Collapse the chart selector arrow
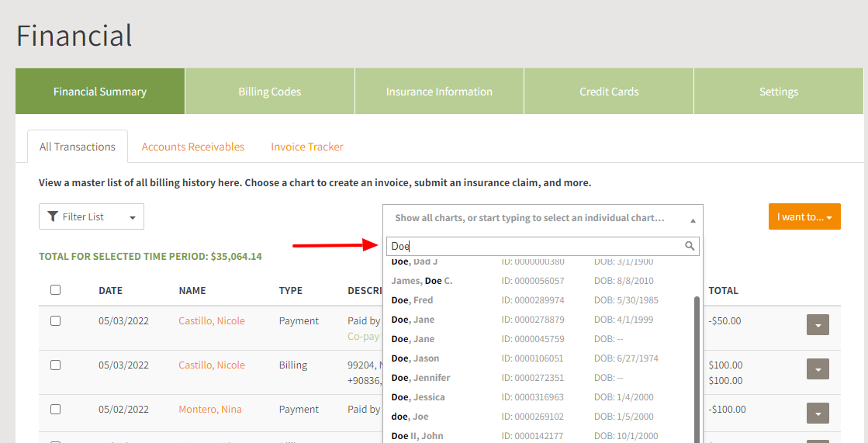The width and height of the screenshot is (868, 443). point(693,220)
